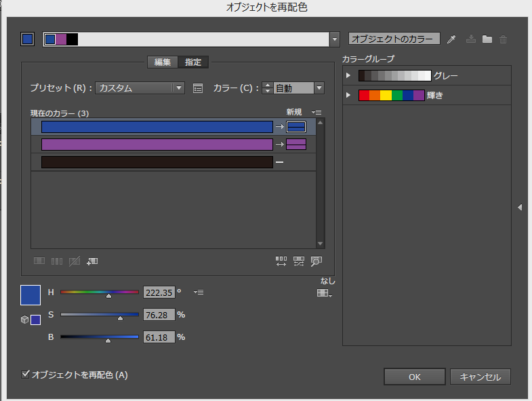Click the H value field 222.35

coord(159,292)
